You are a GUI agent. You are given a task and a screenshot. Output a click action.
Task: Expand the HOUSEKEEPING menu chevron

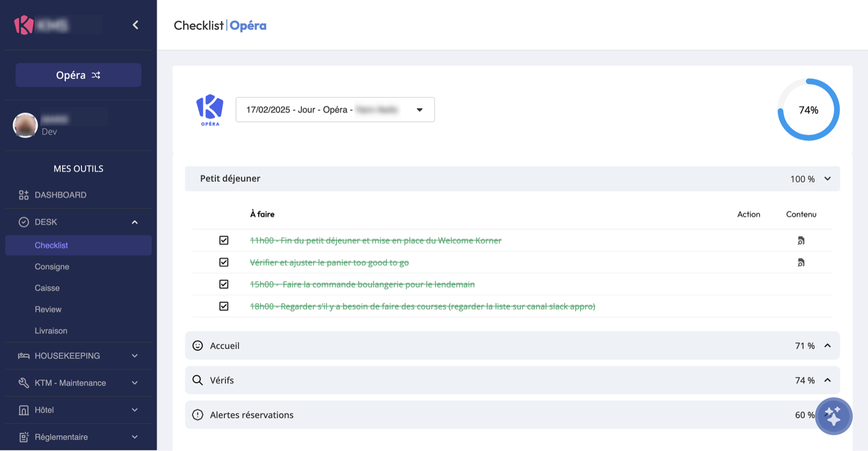point(135,356)
